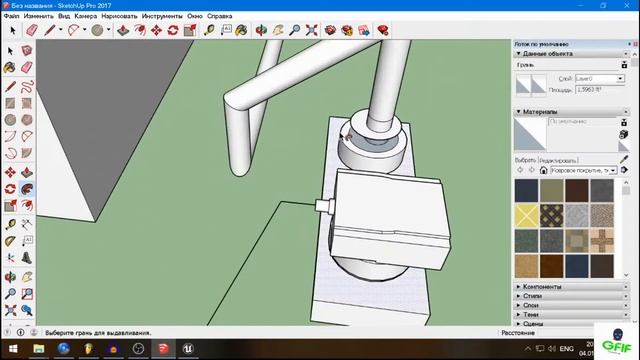Select the Polygon tool

pyautogui.click(x=27, y=120)
